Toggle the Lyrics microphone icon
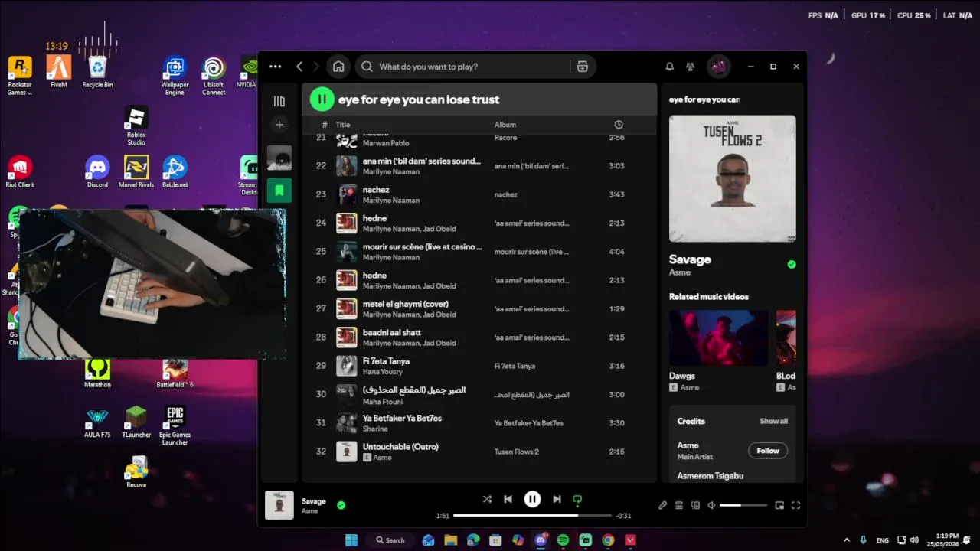 coord(663,505)
